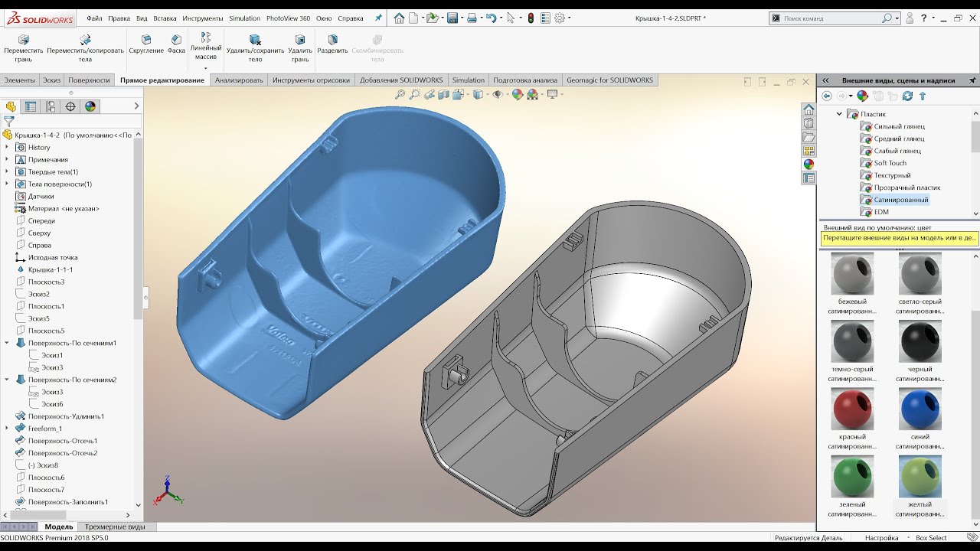Pin the appearances task pane

[972, 80]
